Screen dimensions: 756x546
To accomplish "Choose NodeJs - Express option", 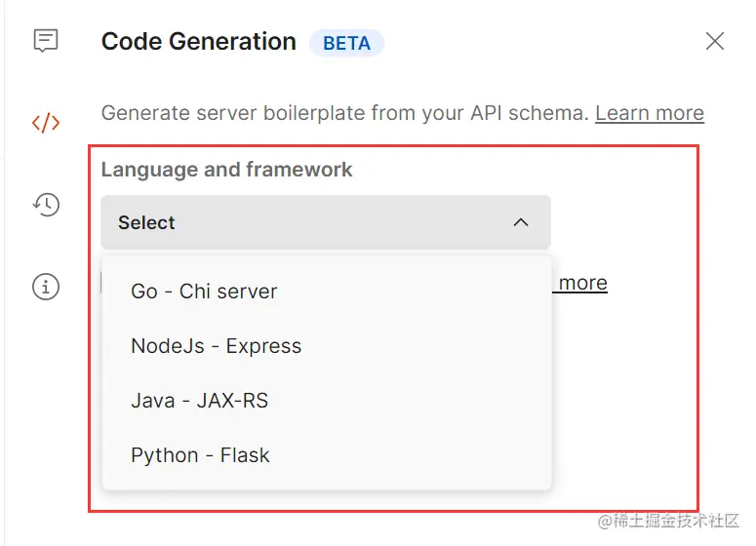I will (327, 346).
